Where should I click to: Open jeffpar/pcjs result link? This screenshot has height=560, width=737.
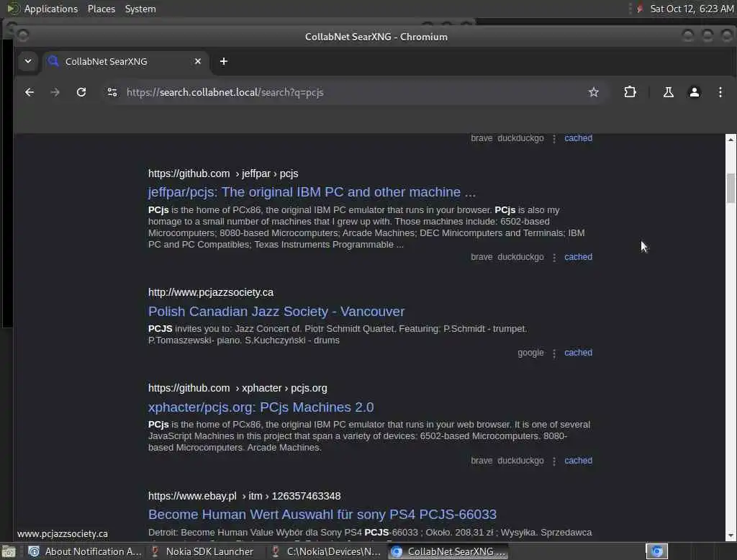312,192
